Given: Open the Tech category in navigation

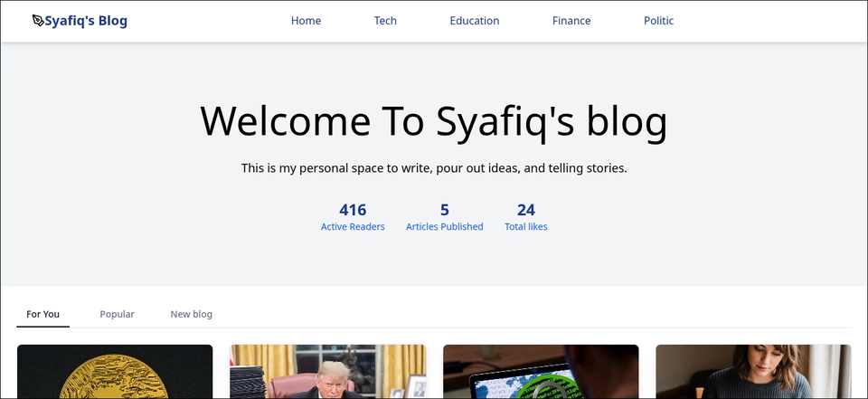Looking at the screenshot, I should click(385, 21).
